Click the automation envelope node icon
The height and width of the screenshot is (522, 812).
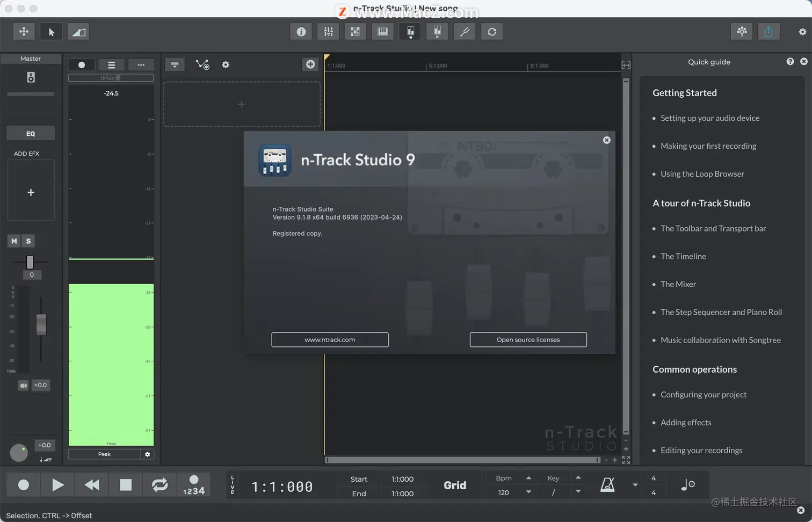tap(202, 64)
